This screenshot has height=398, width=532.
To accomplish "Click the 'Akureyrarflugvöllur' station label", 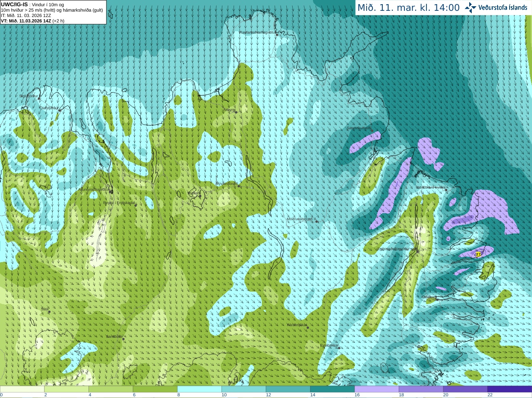I will (94, 189).
